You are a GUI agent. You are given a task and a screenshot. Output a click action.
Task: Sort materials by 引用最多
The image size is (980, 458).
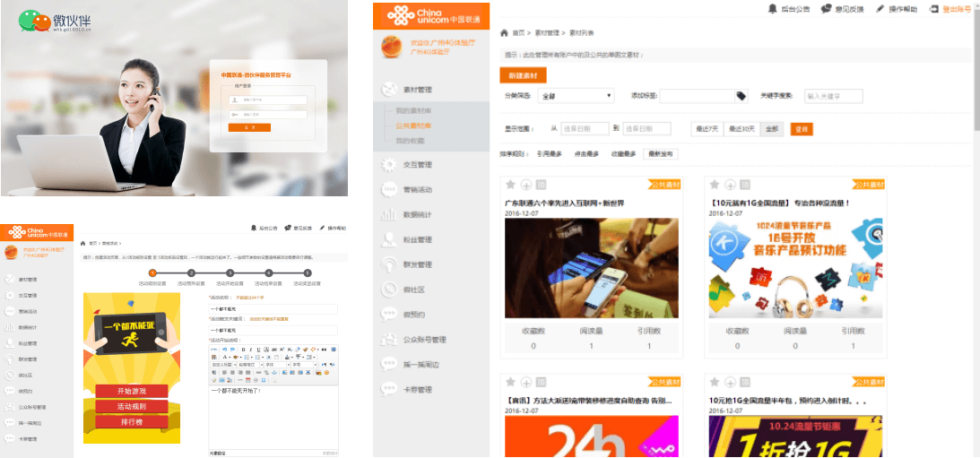[549, 154]
